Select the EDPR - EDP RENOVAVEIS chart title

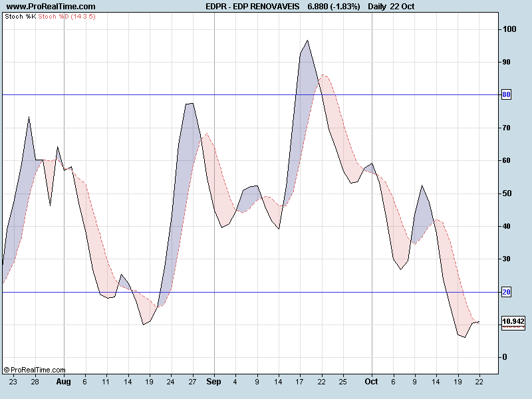click(x=253, y=7)
